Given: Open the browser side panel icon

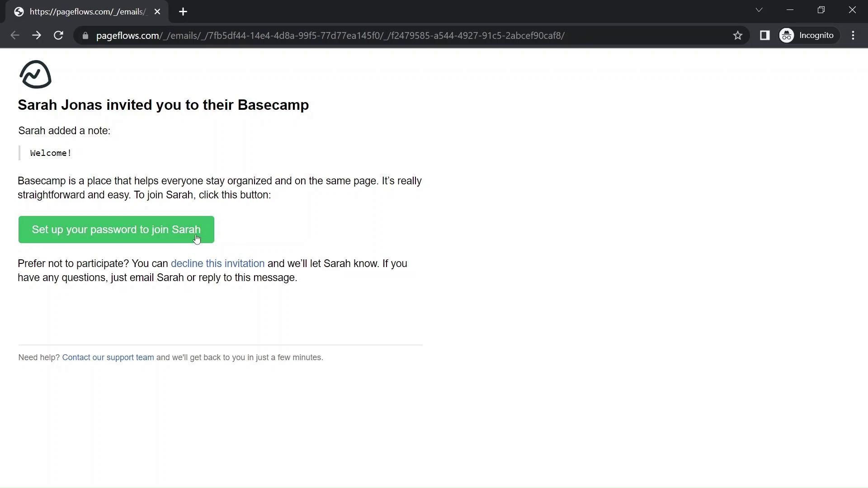Looking at the screenshot, I should (764, 35).
